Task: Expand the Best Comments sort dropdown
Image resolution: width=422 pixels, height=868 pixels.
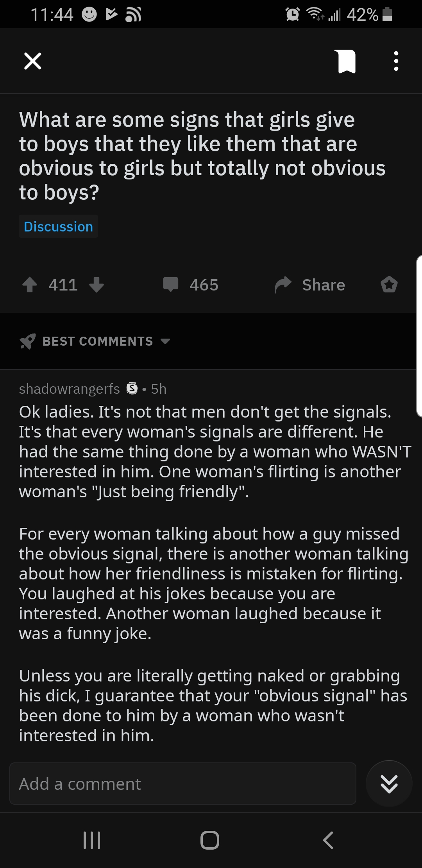Action: click(x=165, y=341)
